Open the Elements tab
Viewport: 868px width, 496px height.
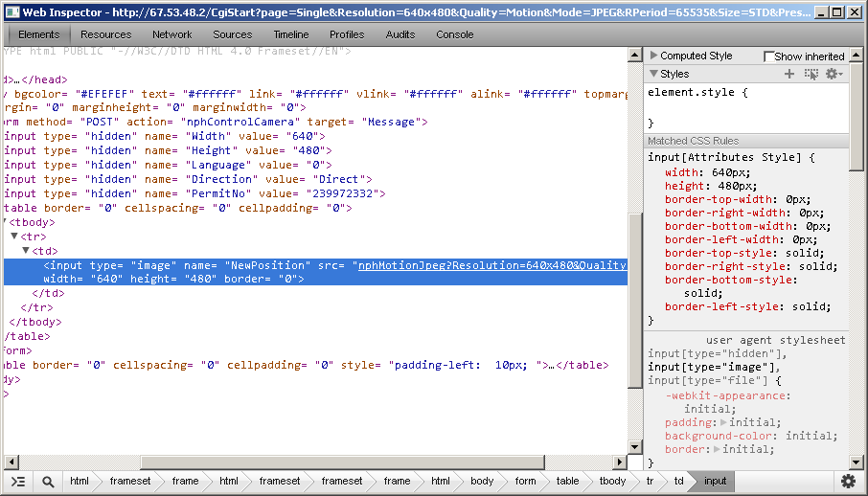(x=38, y=34)
